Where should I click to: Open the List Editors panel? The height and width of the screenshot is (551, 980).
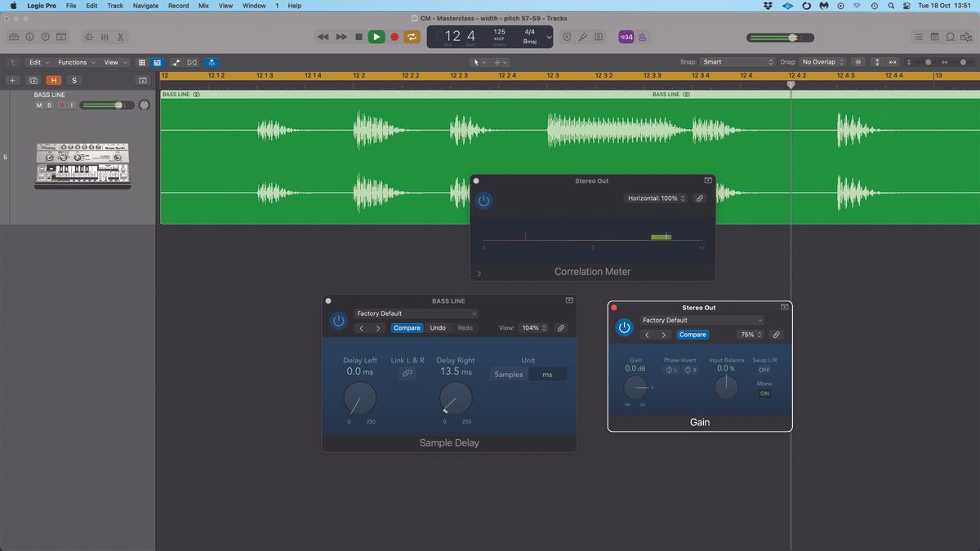pyautogui.click(x=920, y=37)
